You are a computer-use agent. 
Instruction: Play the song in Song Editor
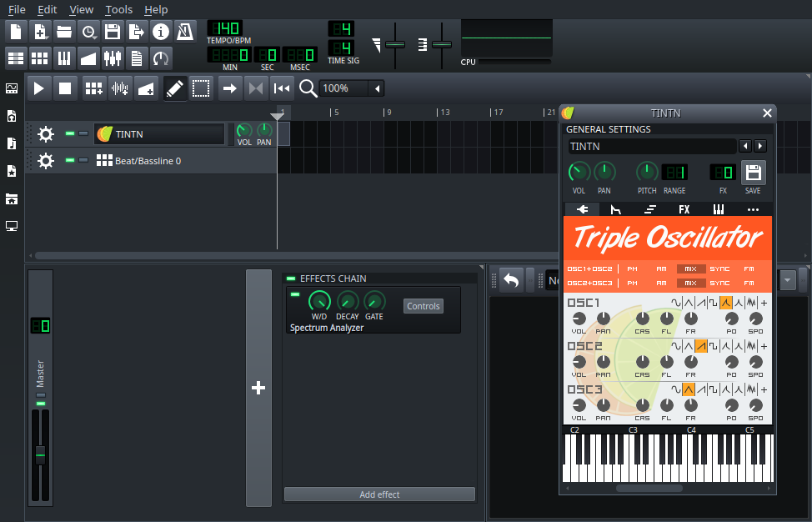tap(39, 88)
